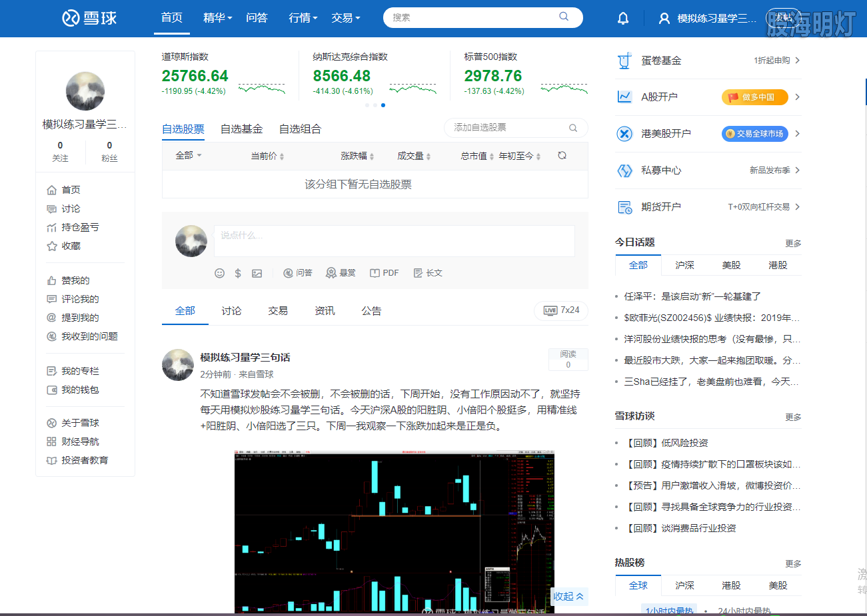Sort watchlist by 涨跌幅
Image resolution: width=867 pixels, height=616 pixels.
(x=357, y=156)
